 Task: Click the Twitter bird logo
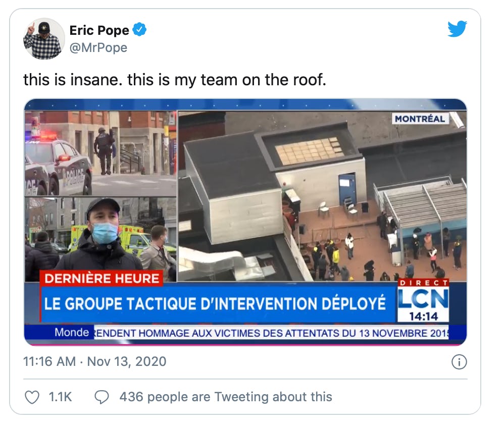click(458, 29)
